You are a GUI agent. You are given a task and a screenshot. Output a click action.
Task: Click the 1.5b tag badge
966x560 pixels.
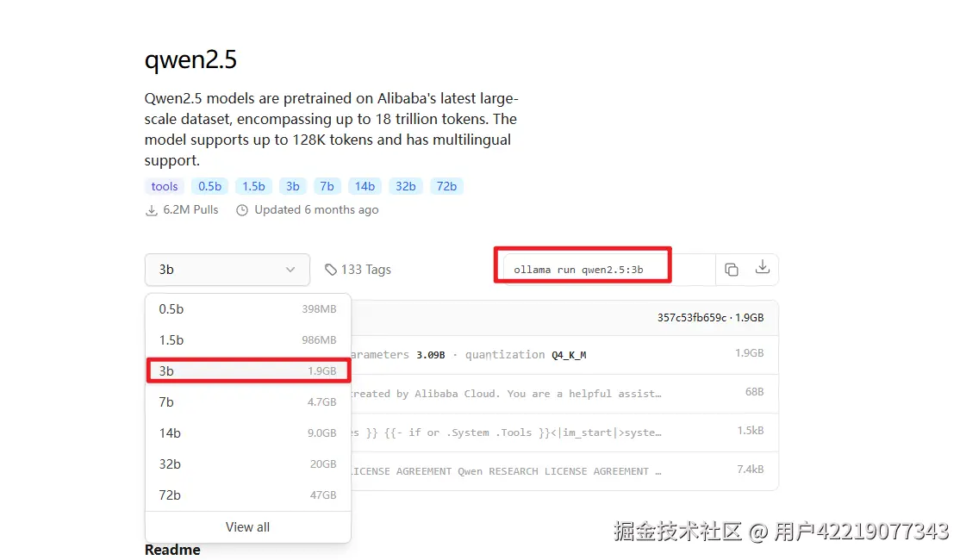point(253,186)
